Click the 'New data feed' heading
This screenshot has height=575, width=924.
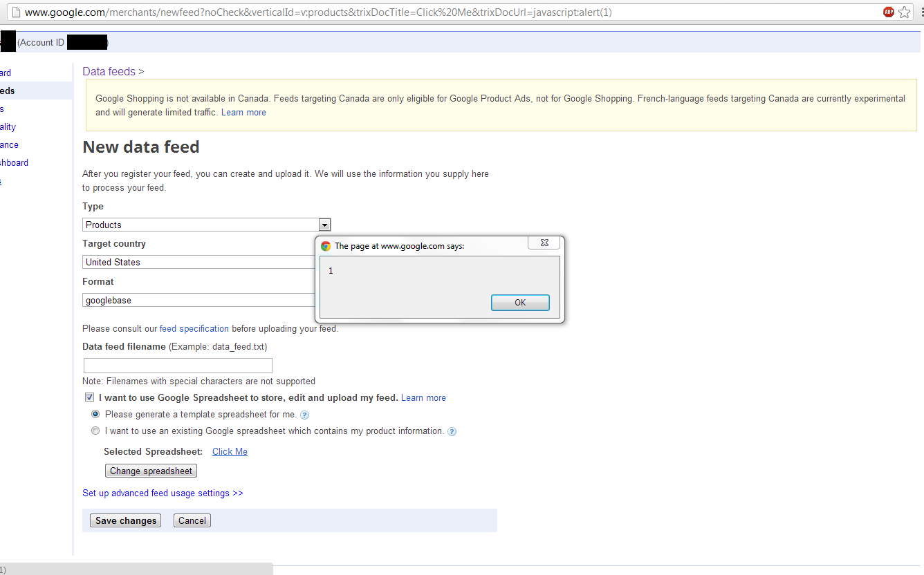[x=141, y=147]
